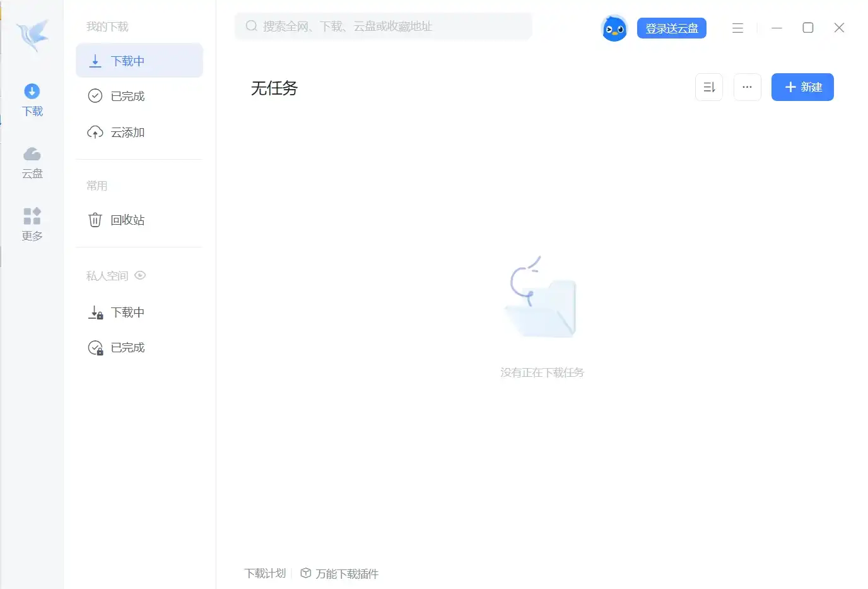Image resolution: width=868 pixels, height=589 pixels.
Task: Open the 更多 apps section
Action: tap(32, 225)
